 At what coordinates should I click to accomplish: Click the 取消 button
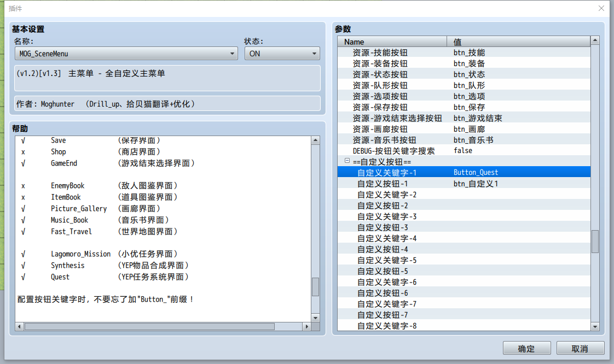(580, 348)
